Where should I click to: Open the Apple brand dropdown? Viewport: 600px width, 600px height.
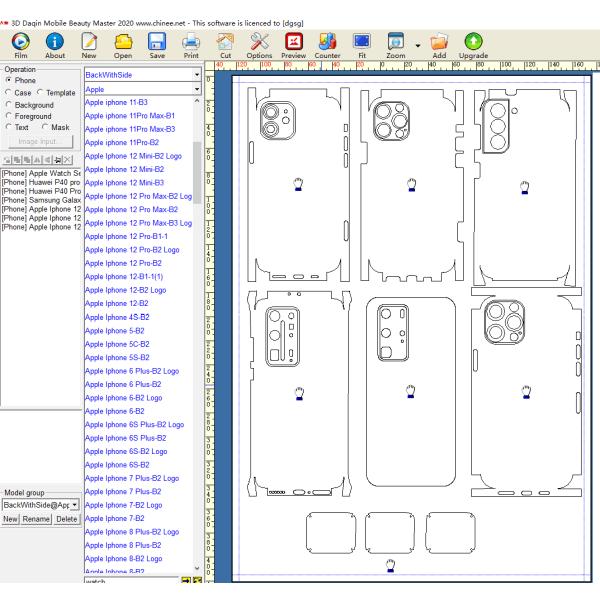point(197,90)
